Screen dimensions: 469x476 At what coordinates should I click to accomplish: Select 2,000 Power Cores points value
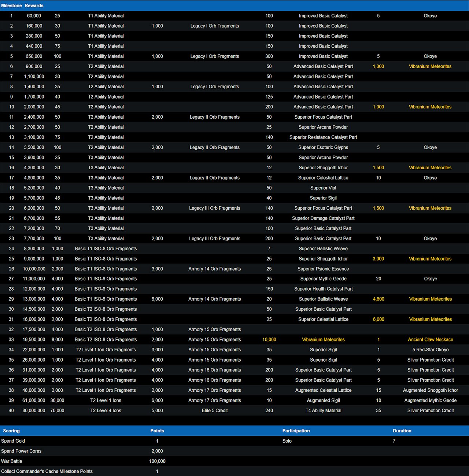coord(157,451)
